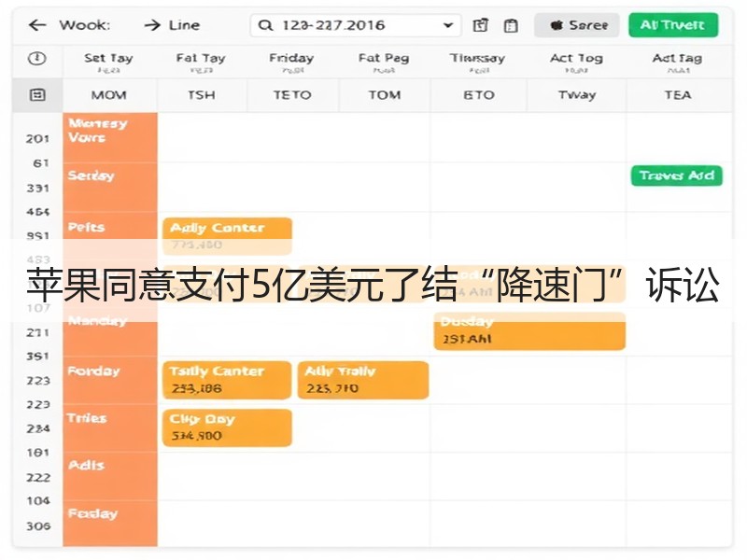Open the Adly Conter event
This screenshot has width=747, height=560.
tap(227, 236)
